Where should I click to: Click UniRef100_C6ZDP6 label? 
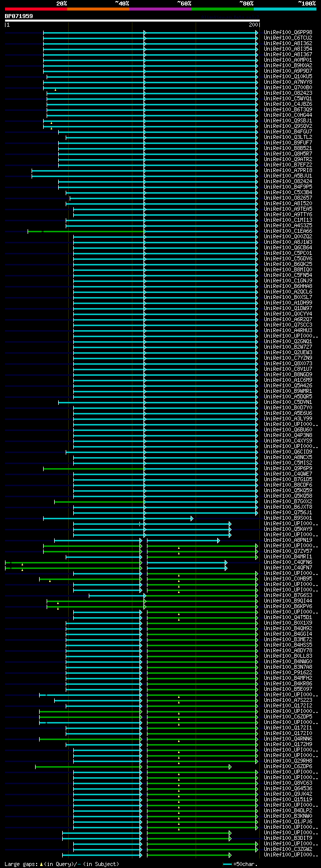tap(288, 766)
